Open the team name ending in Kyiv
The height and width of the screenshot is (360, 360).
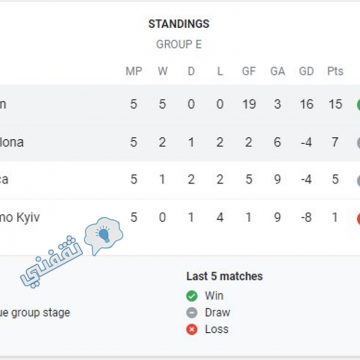(20, 218)
